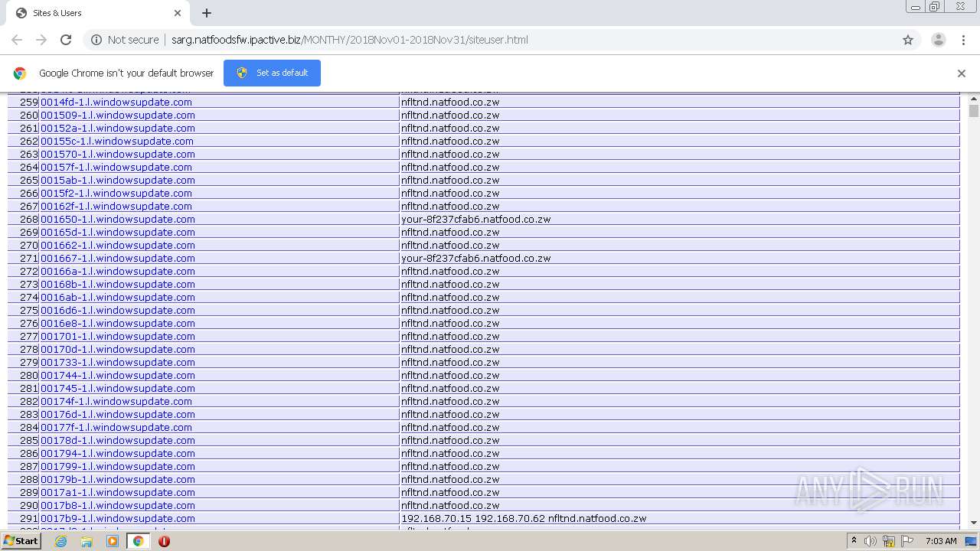Viewport: 980px width, 551px height.
Task: Open link 00165d-1.l.windowsupdate.com
Action: pyautogui.click(x=118, y=232)
